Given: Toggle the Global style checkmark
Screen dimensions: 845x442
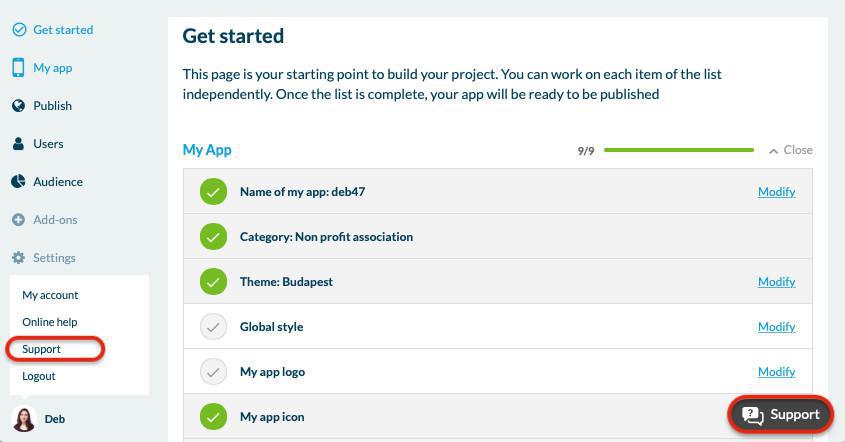Looking at the screenshot, I should coord(213,327).
